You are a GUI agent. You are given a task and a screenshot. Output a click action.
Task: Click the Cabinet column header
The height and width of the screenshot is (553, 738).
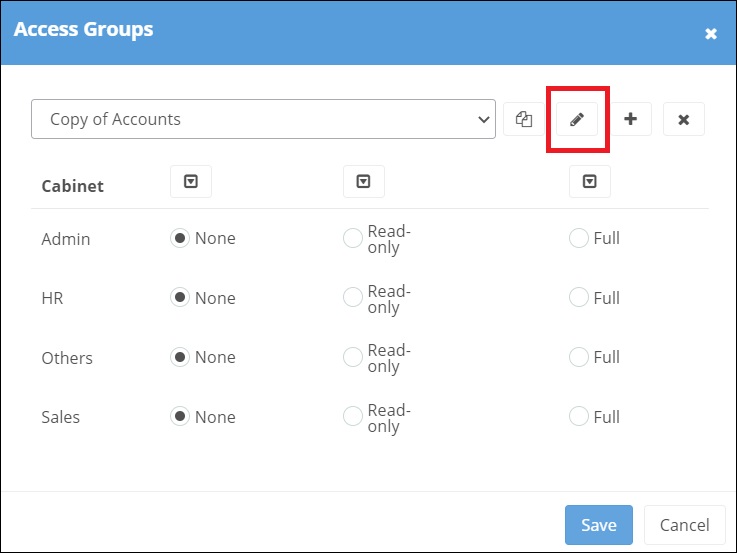point(72,186)
